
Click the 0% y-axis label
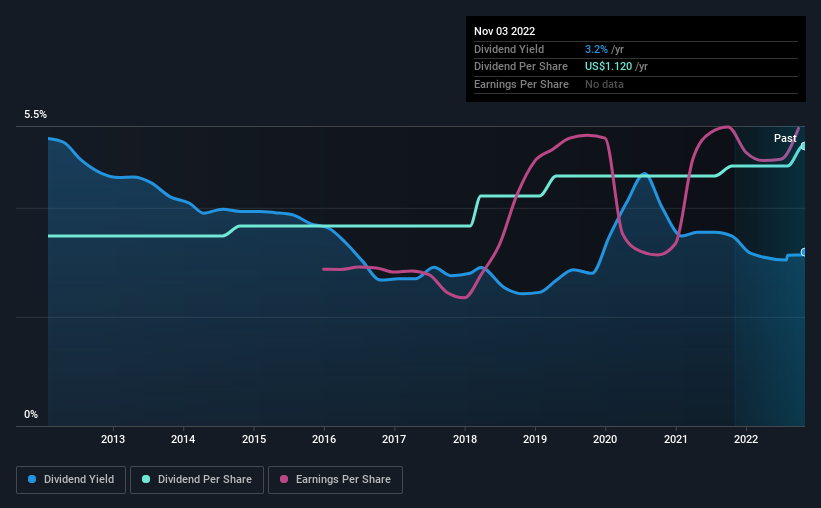tap(31, 414)
